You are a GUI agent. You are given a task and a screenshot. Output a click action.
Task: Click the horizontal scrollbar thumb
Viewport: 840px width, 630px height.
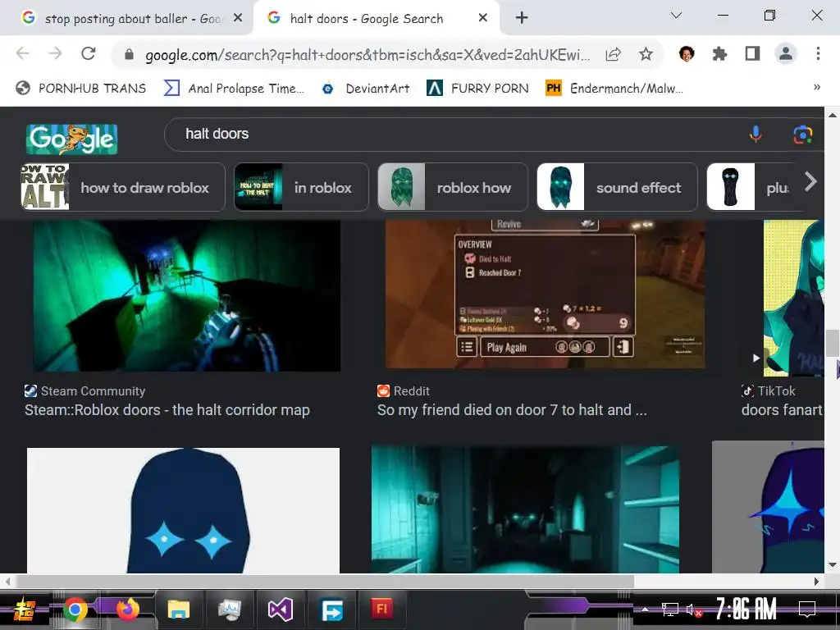coord(325,582)
